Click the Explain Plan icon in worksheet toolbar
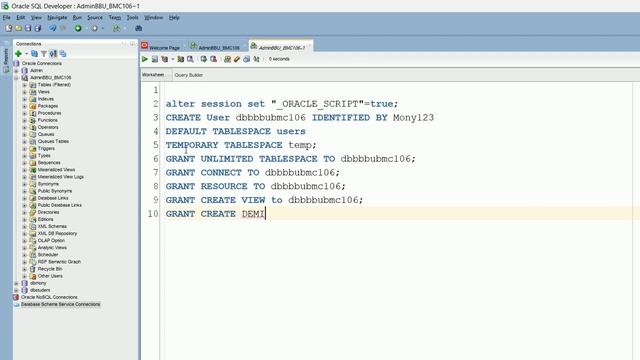Image resolution: width=640 pixels, height=360 pixels. point(165,59)
